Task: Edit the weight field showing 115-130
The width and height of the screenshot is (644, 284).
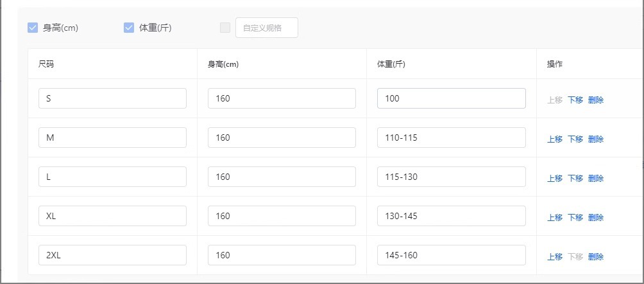Action: click(x=452, y=177)
